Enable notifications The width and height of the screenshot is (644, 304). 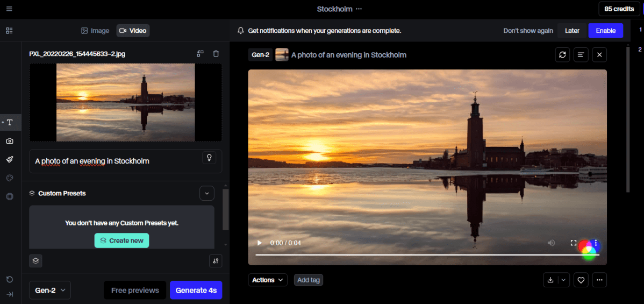(x=605, y=31)
